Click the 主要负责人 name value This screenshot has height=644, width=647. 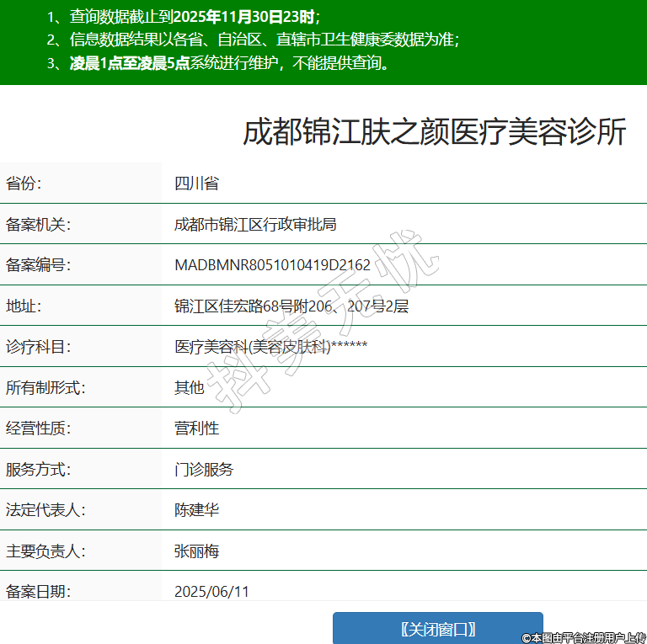click(x=196, y=551)
